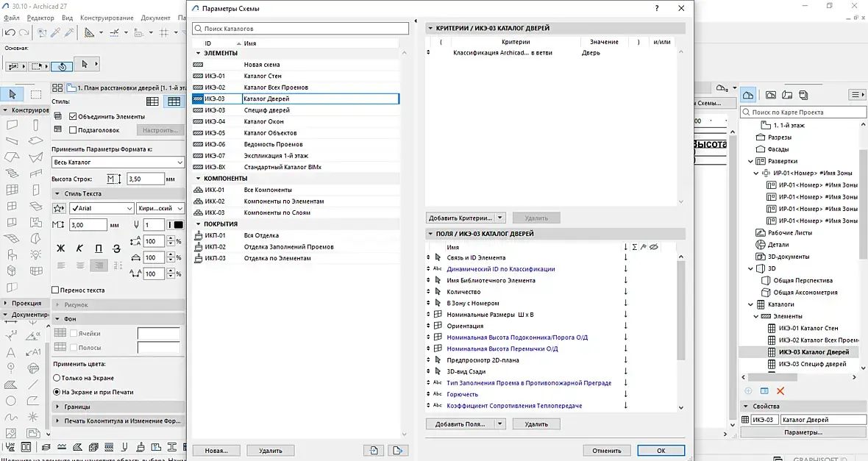
Task: Click the black text pen color swatch
Action: pyautogui.click(x=178, y=225)
